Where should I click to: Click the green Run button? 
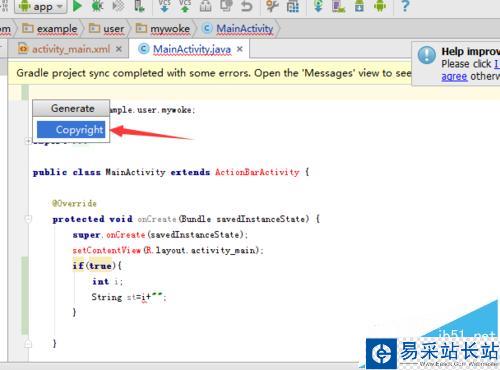coord(77,6)
